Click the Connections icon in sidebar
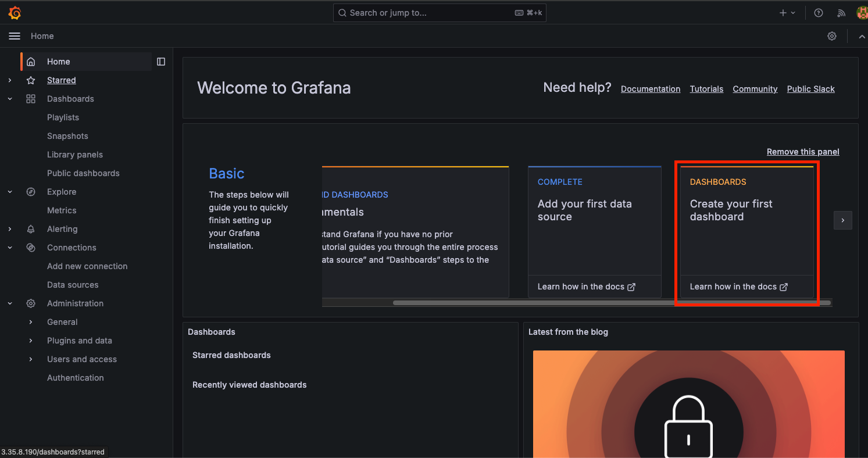This screenshot has height=458, width=868. pyautogui.click(x=31, y=248)
